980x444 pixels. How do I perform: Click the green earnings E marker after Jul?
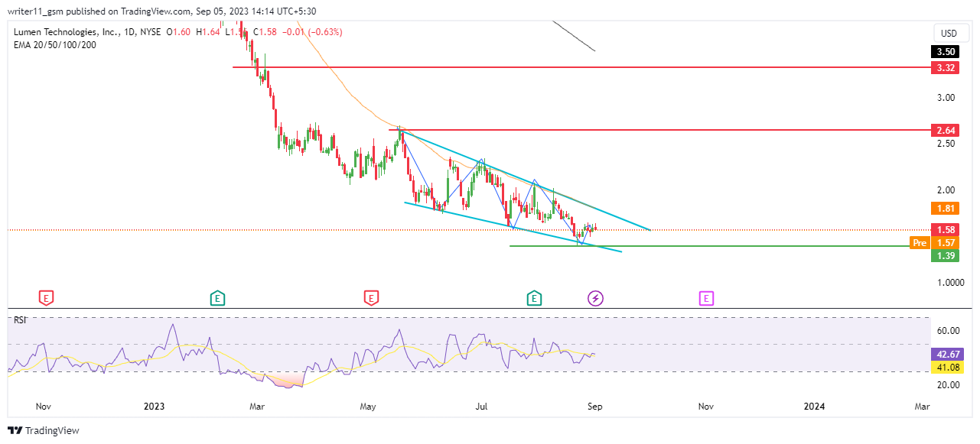pos(534,298)
